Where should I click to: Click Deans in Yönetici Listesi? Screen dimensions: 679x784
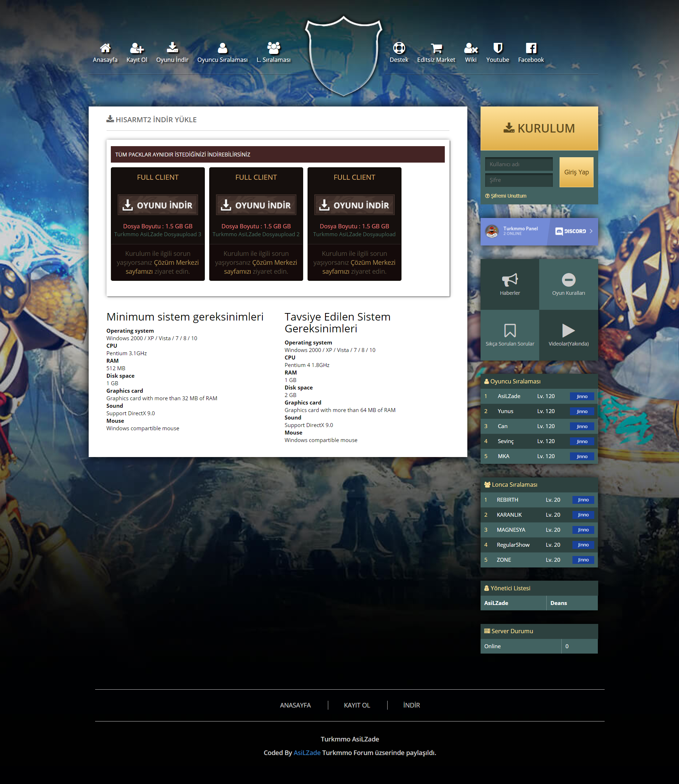pos(559,603)
